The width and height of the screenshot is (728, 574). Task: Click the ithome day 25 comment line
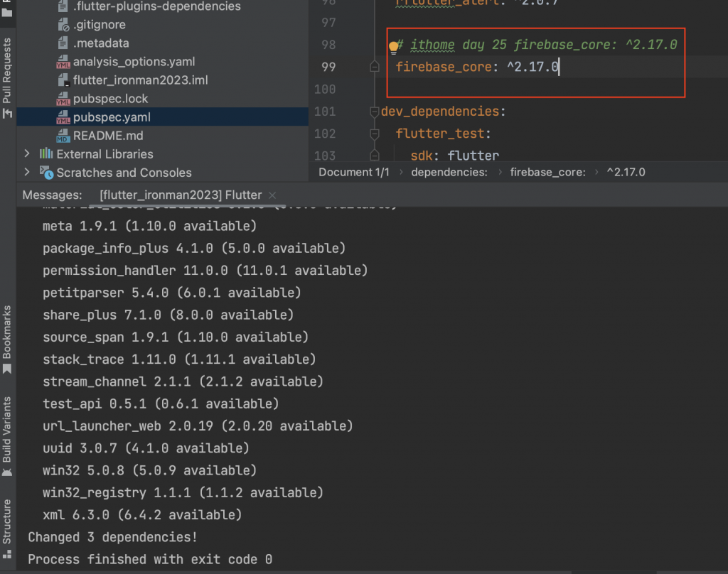(x=537, y=45)
